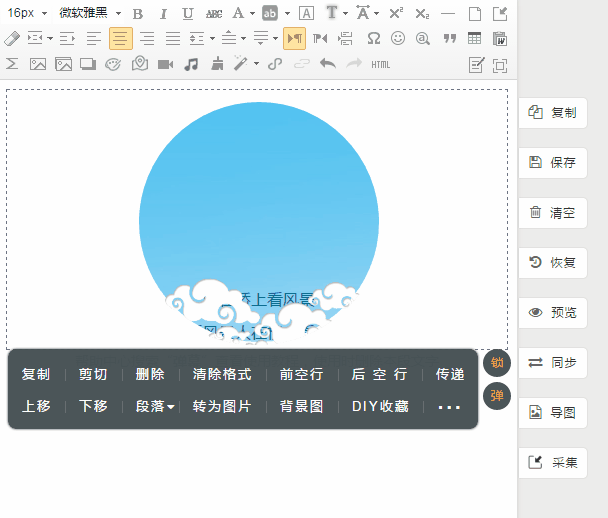The height and width of the screenshot is (518, 608).
Task: Click the blue circle cloud graphic
Action: [259, 223]
